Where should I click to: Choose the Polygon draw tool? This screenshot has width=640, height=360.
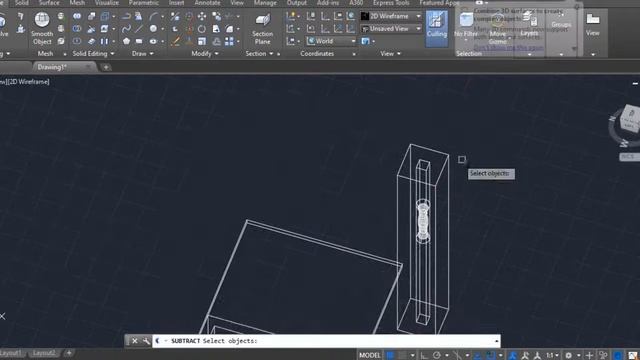[127, 41]
